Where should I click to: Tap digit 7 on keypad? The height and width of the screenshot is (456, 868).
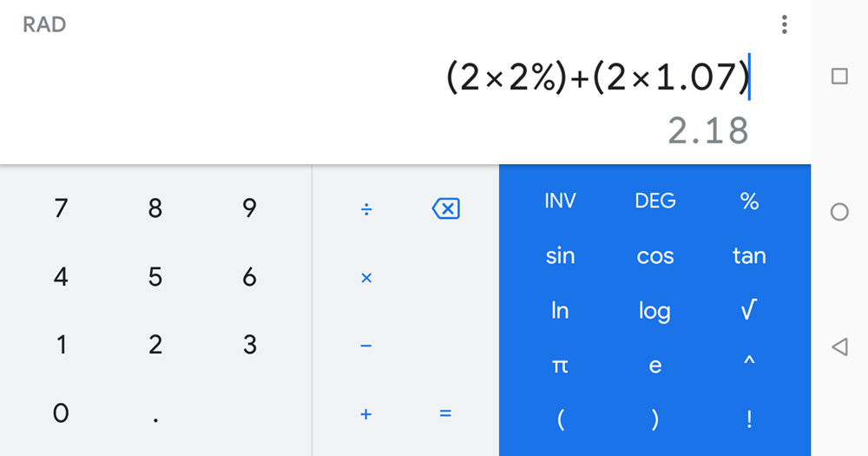61,208
